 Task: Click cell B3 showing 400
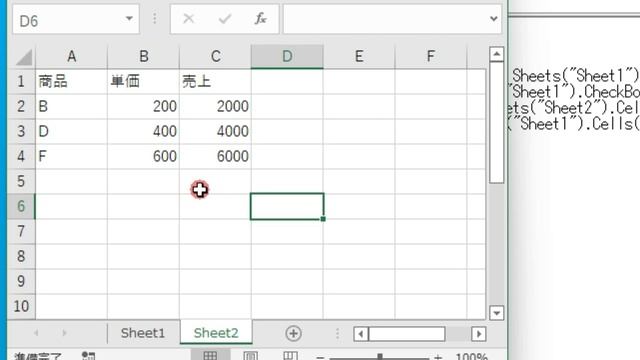click(x=143, y=131)
